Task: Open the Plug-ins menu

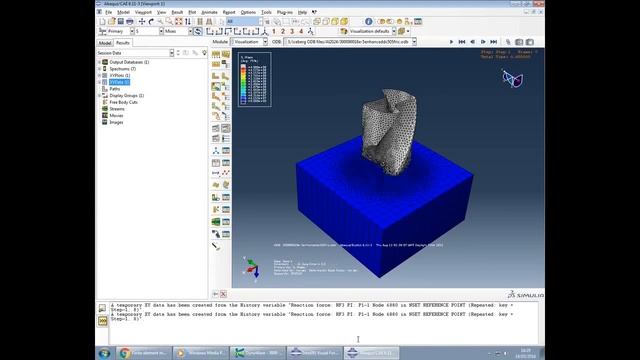Action: pos(284,13)
